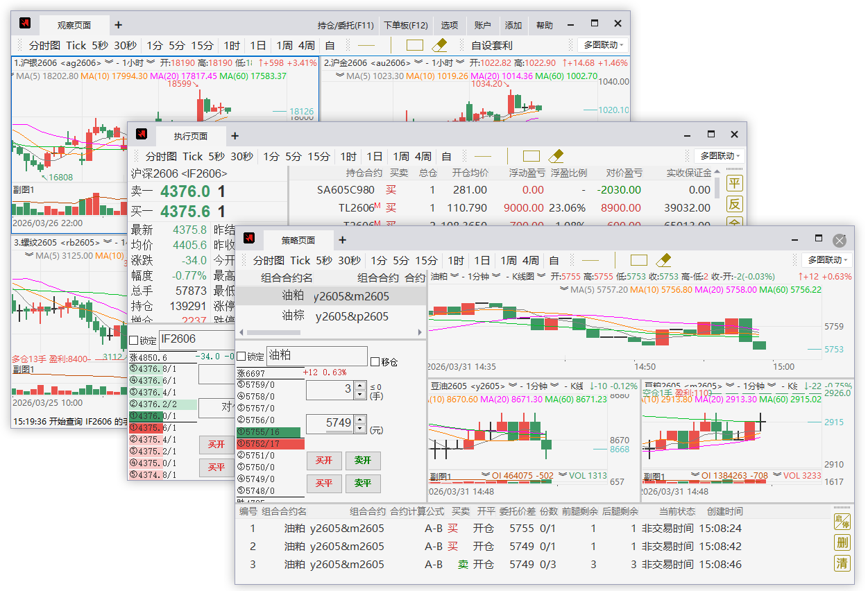Viewport: 868px width, 591px height.
Task: Click the 反 reverse-position icon beside positions table
Action: [x=734, y=204]
